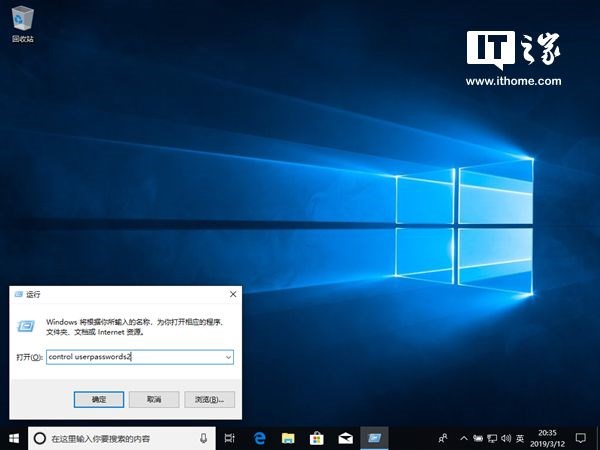The image size is (600, 450).
Task: Click the Windows Start button
Action: click(x=14, y=438)
